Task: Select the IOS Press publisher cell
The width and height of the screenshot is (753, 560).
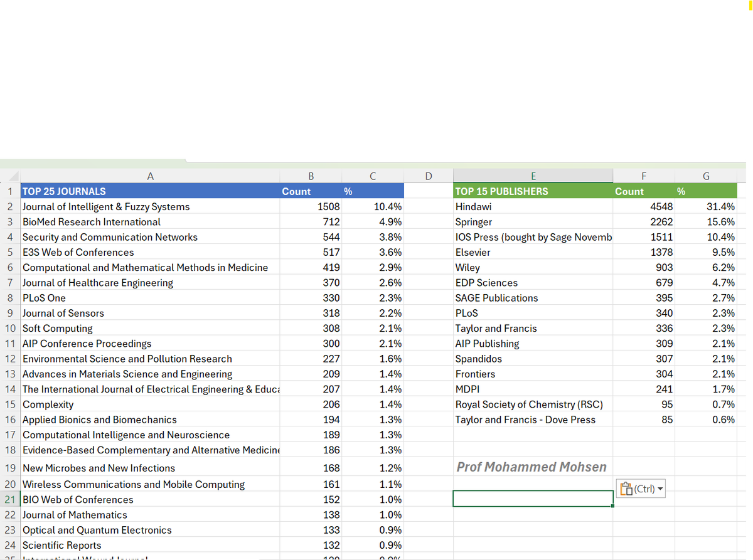Action: (x=533, y=237)
